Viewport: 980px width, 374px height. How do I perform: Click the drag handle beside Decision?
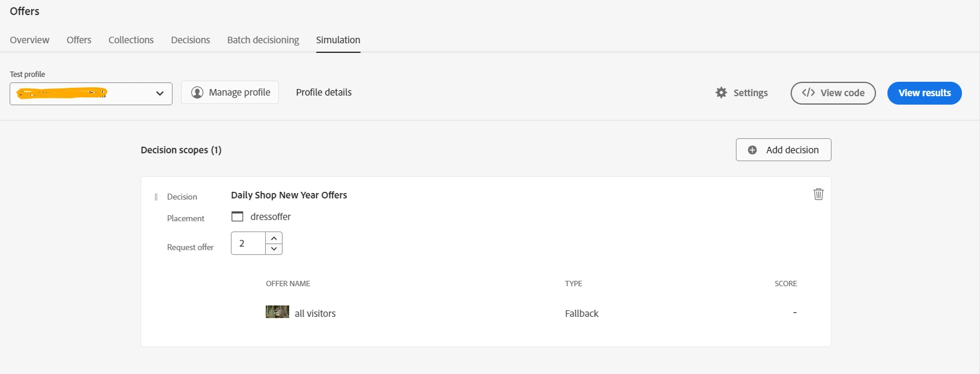(156, 197)
